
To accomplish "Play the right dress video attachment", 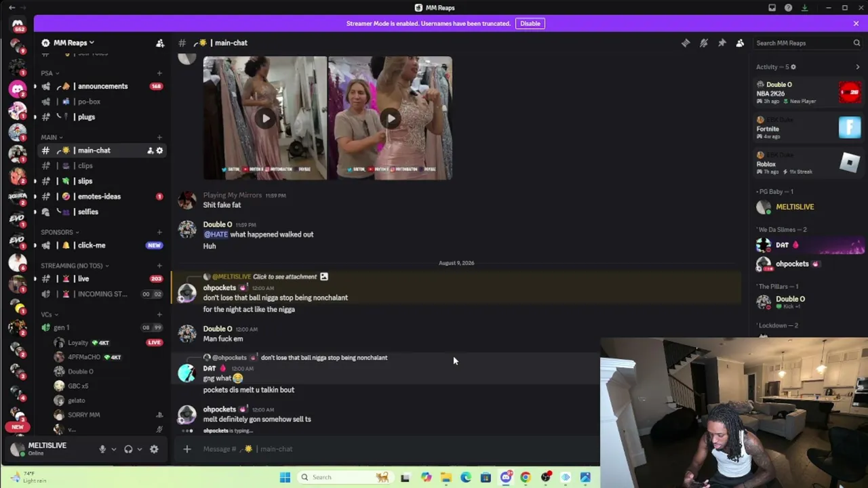I will point(391,119).
